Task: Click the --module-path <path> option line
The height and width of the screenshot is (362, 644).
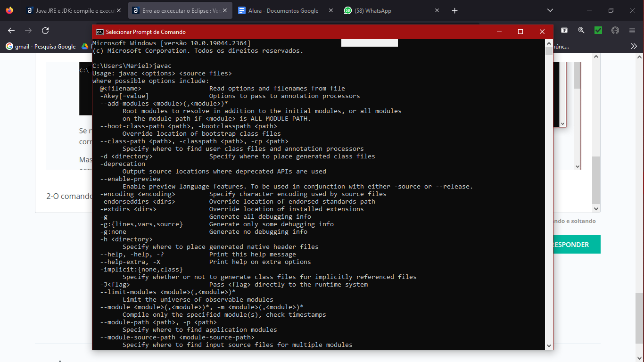Action: 158,322
